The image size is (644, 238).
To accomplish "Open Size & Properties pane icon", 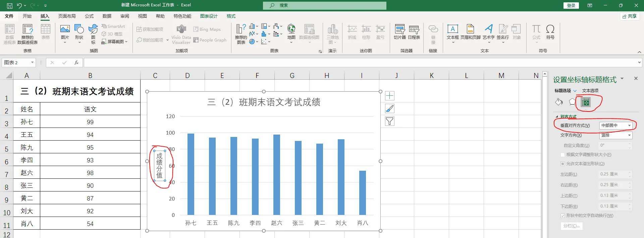I will click(586, 102).
